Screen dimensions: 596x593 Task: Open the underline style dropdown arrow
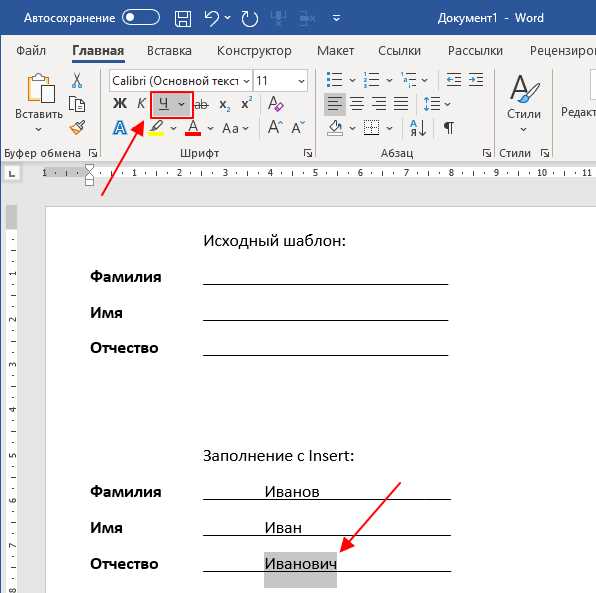[x=182, y=104]
